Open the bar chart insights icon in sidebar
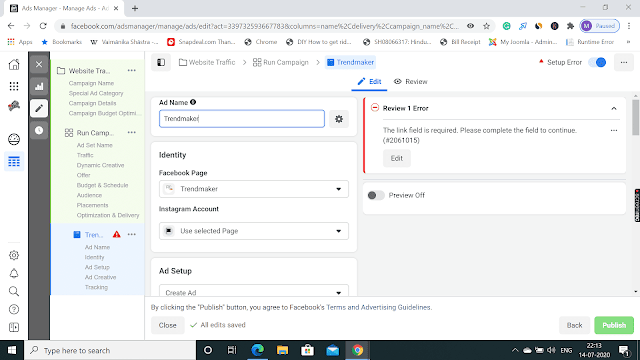Viewport: 640px width, 360px height. (x=39, y=86)
